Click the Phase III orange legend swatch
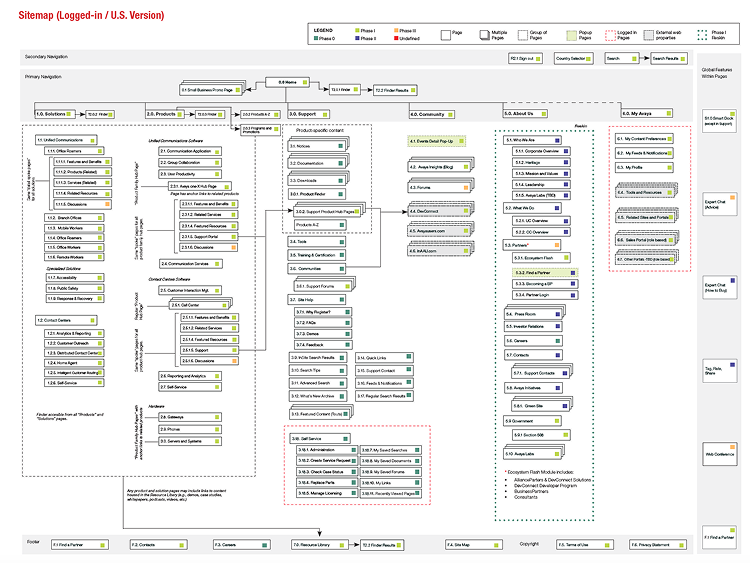750x563 pixels. (396, 30)
